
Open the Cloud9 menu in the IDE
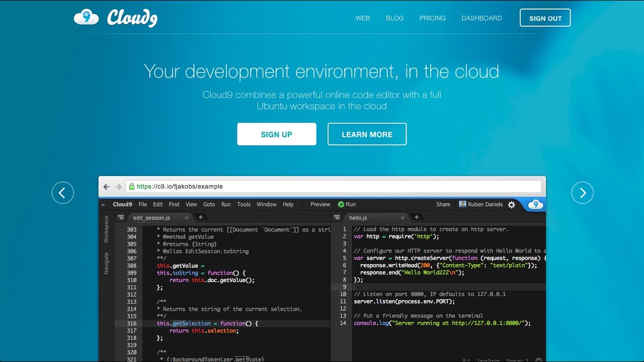point(122,204)
